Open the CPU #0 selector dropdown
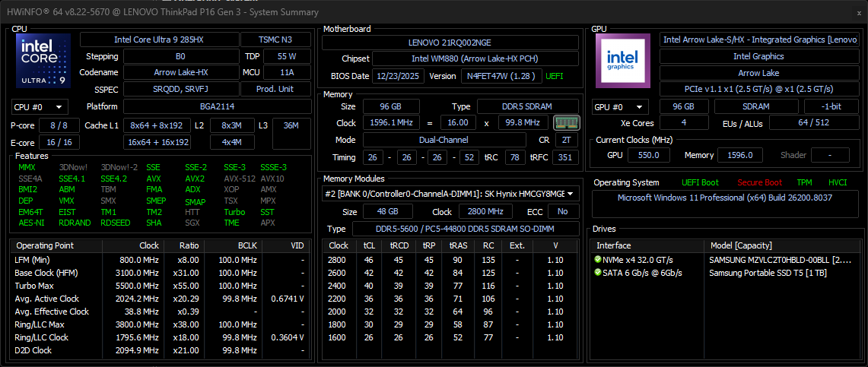Screen dimensions: 868x367 [40, 107]
